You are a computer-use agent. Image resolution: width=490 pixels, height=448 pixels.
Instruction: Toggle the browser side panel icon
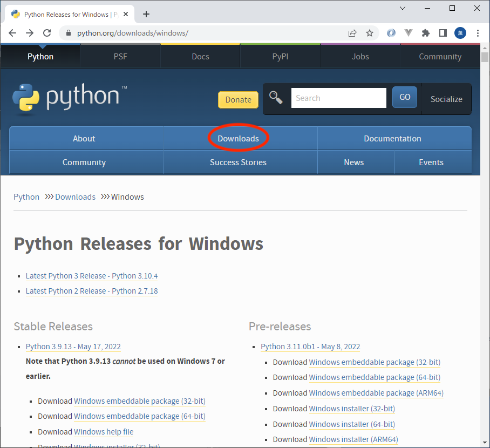443,33
